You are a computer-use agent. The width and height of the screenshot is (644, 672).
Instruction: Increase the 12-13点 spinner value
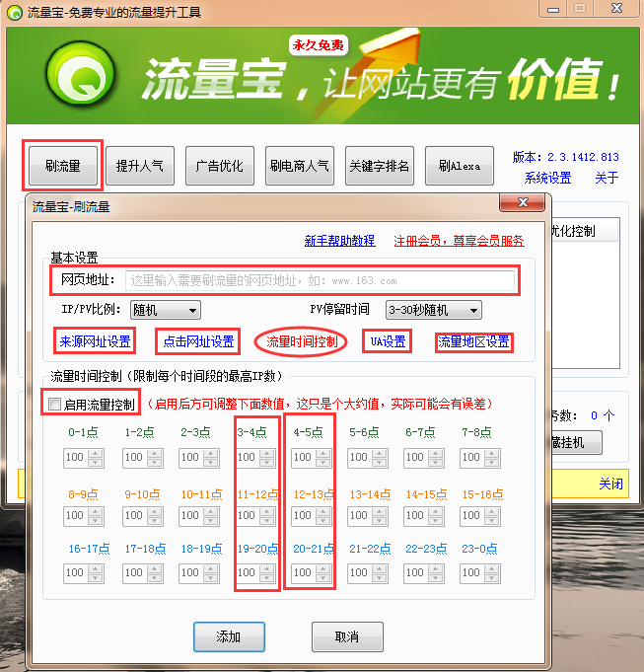click(x=322, y=511)
